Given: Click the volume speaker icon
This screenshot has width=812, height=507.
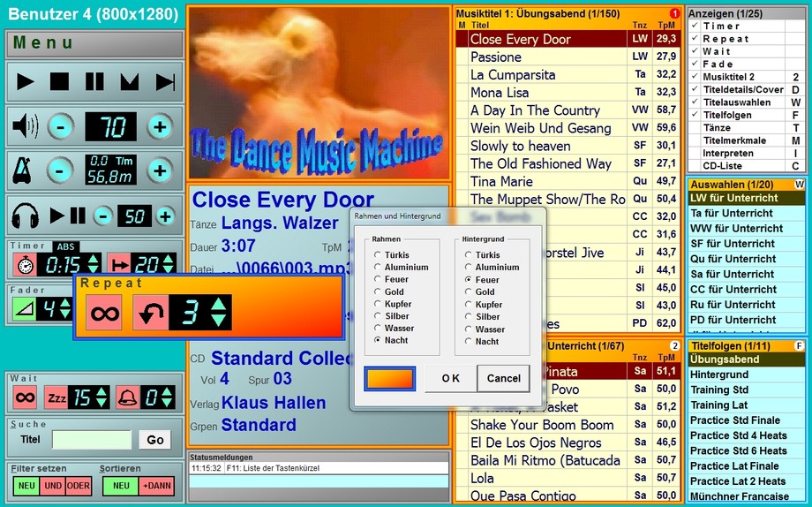Looking at the screenshot, I should tap(24, 127).
